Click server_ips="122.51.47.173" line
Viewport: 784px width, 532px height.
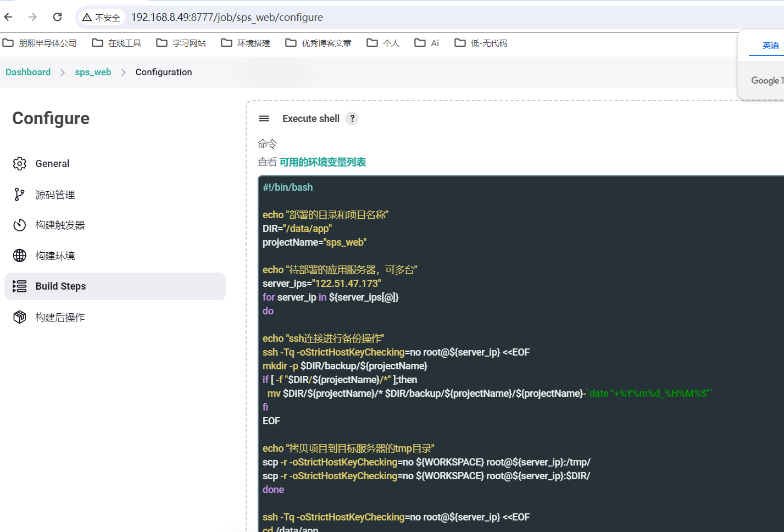click(321, 284)
